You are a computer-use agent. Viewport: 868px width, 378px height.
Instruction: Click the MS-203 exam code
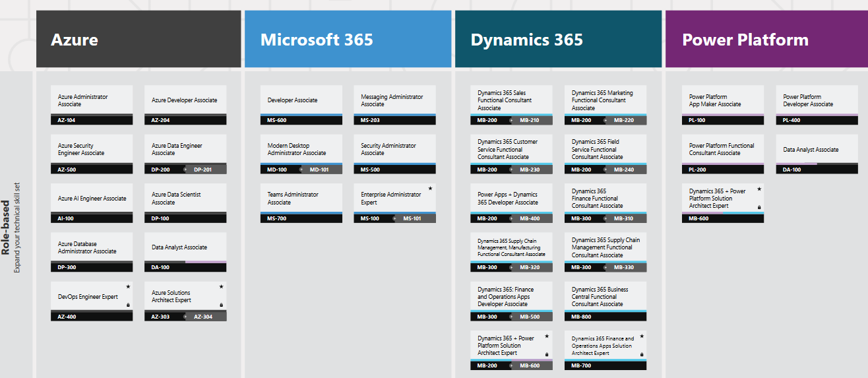[x=370, y=121]
